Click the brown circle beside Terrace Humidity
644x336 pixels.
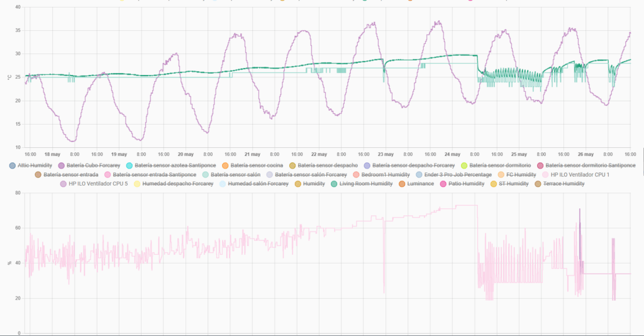(x=538, y=184)
